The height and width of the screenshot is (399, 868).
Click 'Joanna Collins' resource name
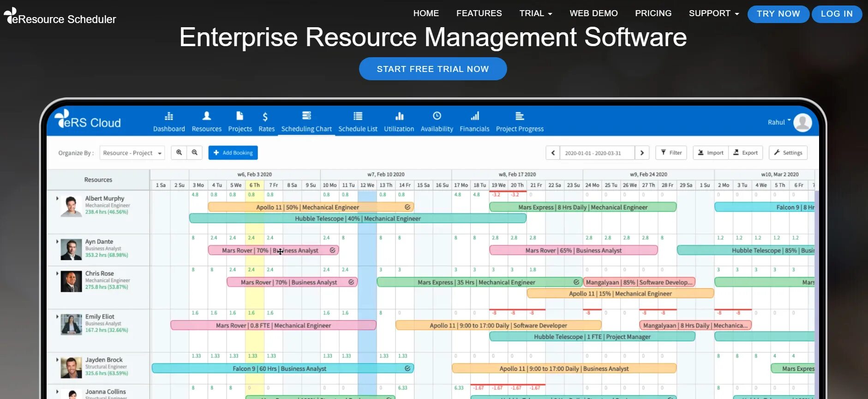[105, 391]
